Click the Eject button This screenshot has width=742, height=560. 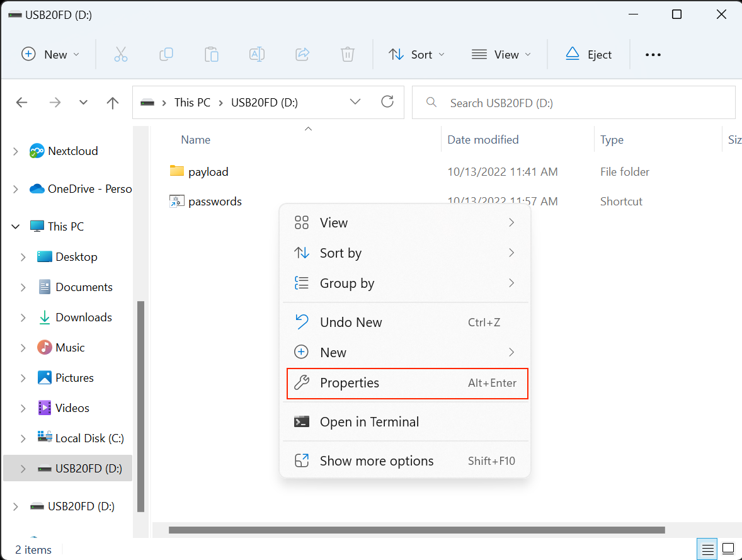click(588, 54)
